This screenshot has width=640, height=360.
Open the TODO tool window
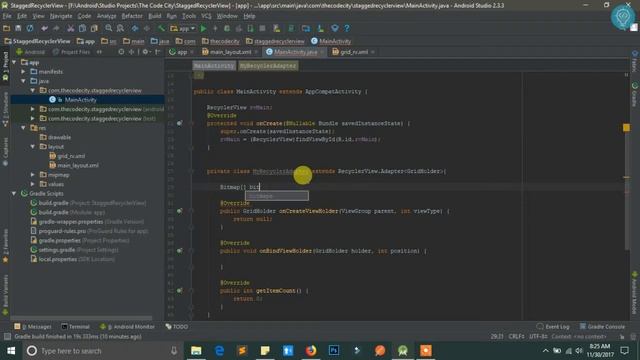click(177, 327)
